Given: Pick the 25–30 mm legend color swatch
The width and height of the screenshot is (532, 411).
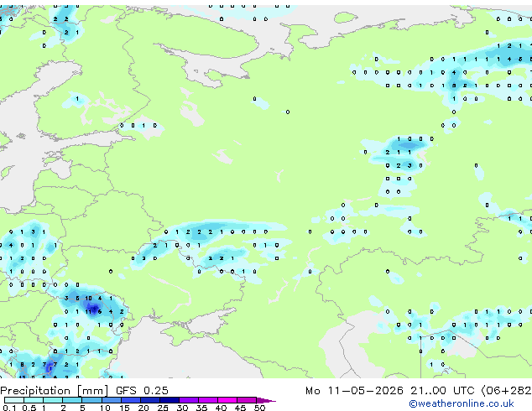Looking at the screenshot, I should [170, 400].
